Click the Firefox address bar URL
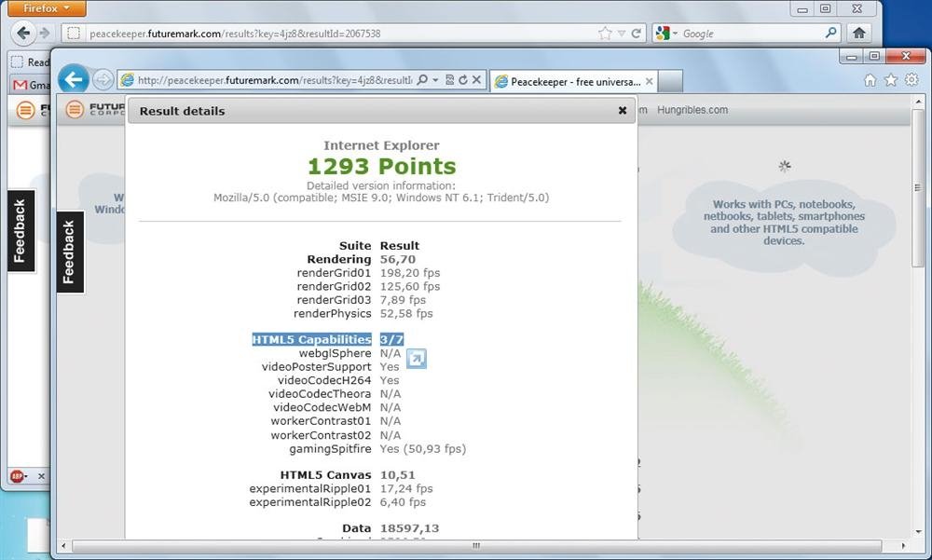 [235, 34]
